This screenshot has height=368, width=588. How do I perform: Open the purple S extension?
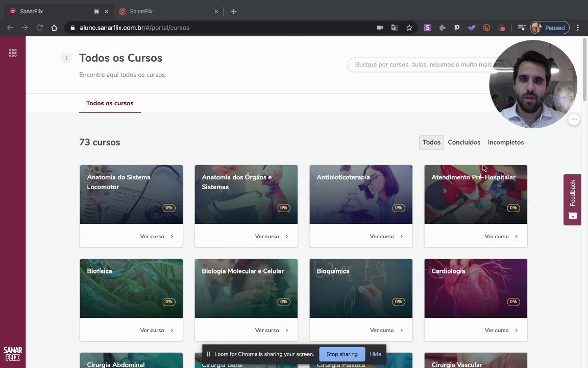point(428,28)
